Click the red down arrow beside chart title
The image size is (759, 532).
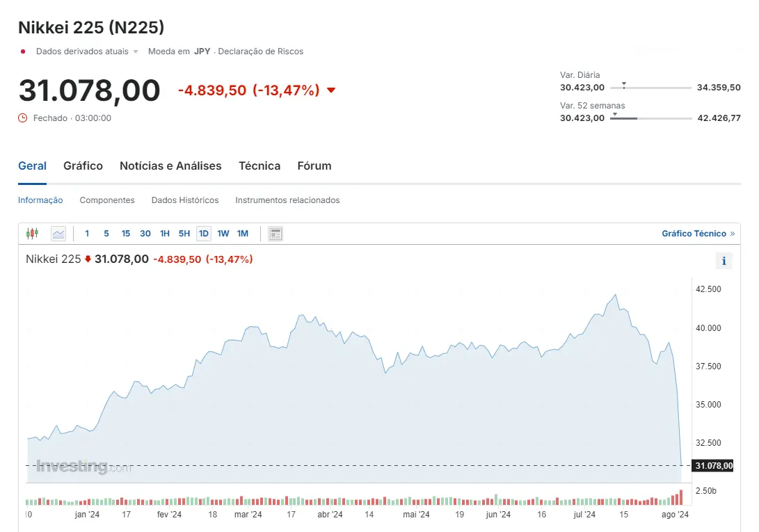[x=88, y=259]
